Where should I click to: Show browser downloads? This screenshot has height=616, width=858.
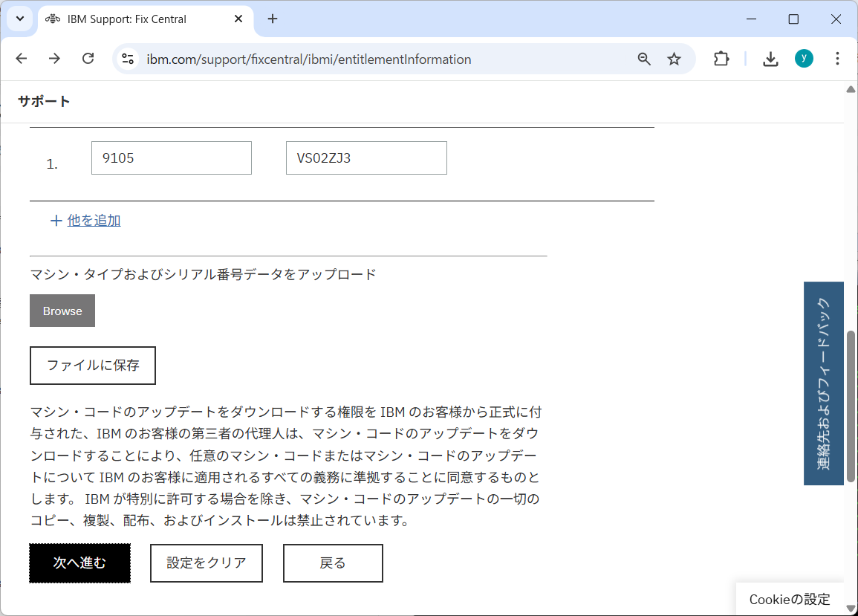[x=770, y=59]
